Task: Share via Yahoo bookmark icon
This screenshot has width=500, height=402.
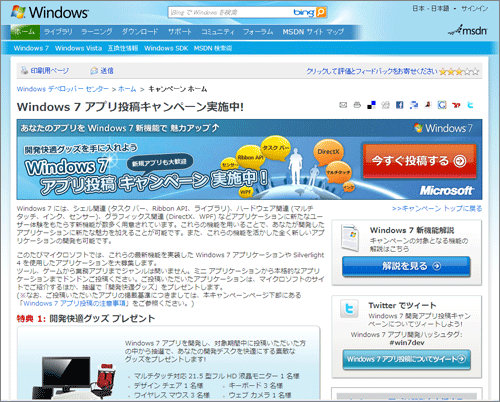Action: (x=456, y=105)
